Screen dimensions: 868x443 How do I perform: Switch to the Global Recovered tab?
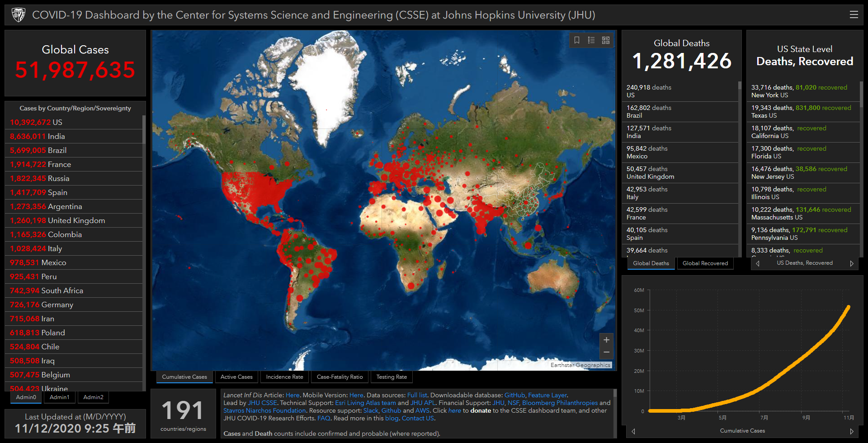[x=705, y=263]
